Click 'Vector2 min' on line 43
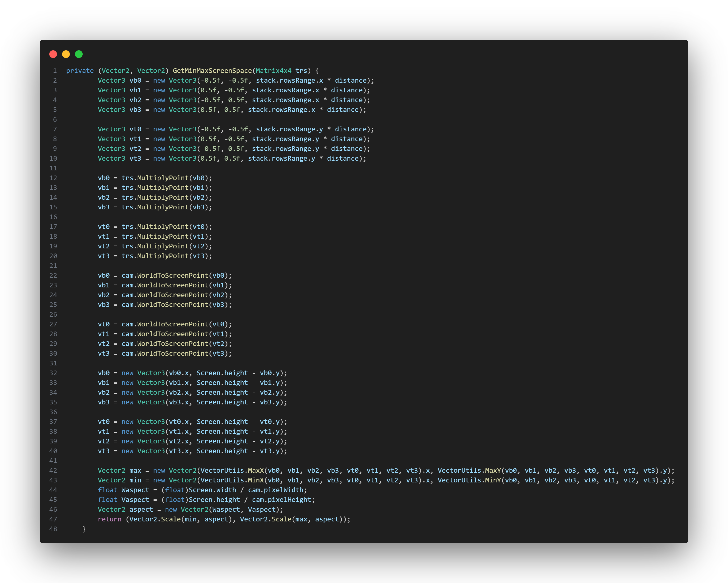Viewport: 728px width, 583px height. pos(120,480)
